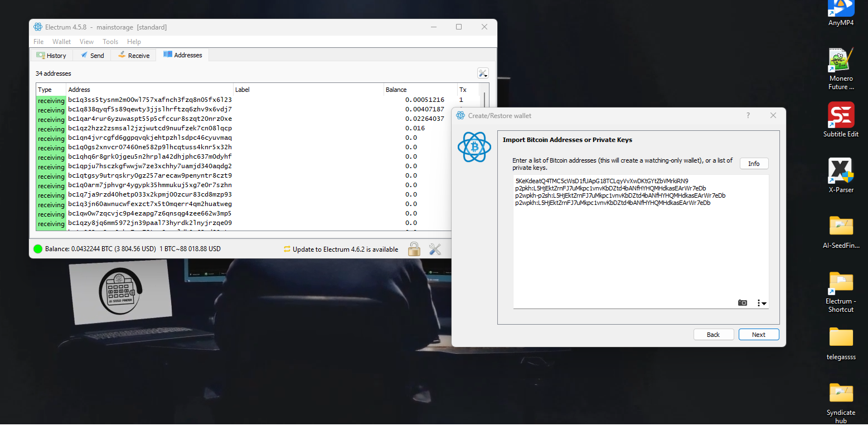Click the private keys input field
The width and height of the screenshot is (868, 426).
pyautogui.click(x=640, y=239)
